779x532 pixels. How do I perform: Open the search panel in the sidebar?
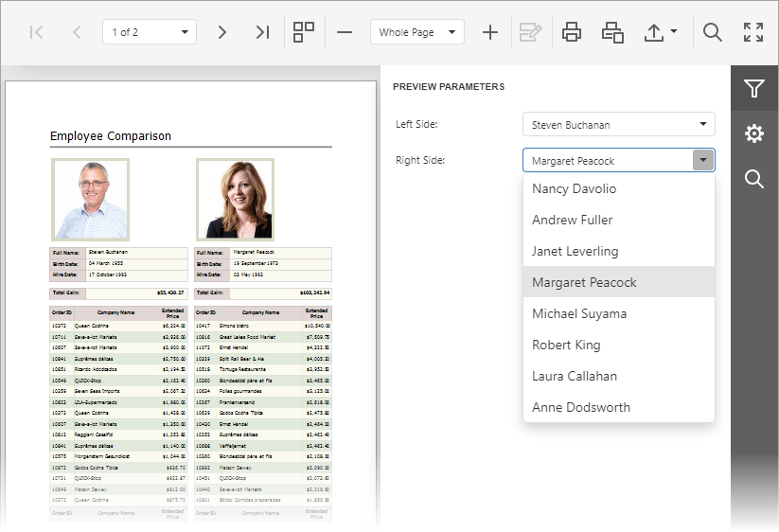pyautogui.click(x=754, y=178)
